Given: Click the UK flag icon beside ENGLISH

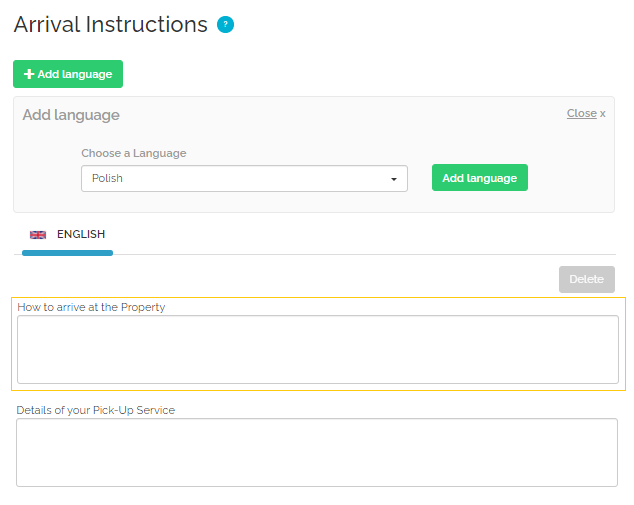Looking at the screenshot, I should [38, 235].
